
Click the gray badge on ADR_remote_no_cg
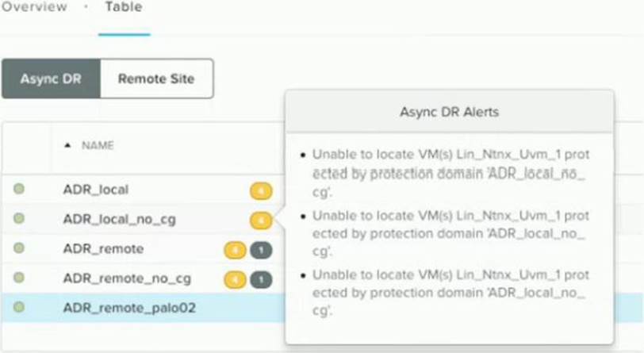pyautogui.click(x=261, y=279)
